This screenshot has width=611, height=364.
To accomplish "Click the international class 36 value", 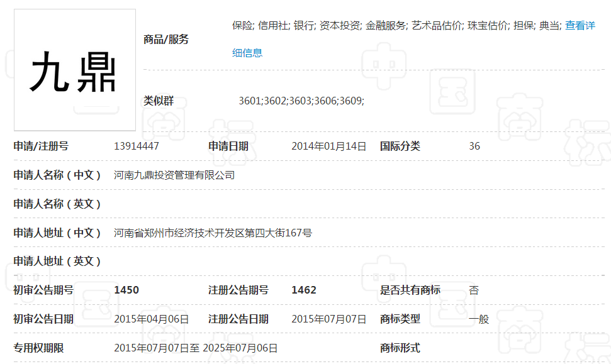I will click(475, 145).
